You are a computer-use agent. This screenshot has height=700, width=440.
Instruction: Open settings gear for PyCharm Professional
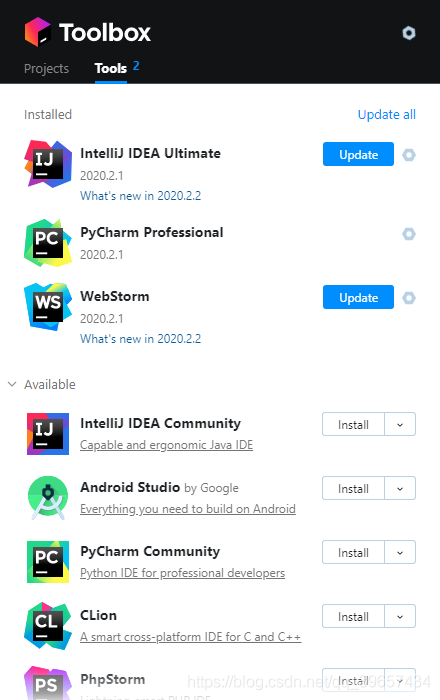[409, 234]
